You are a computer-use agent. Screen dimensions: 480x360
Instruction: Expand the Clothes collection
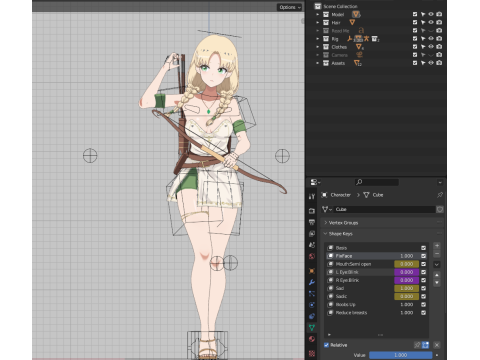pyautogui.click(x=317, y=47)
